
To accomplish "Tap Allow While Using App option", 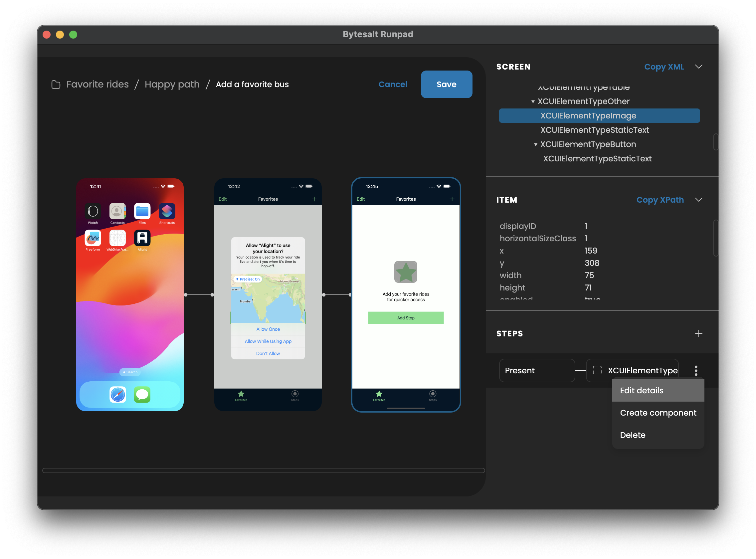I will pos(268,341).
